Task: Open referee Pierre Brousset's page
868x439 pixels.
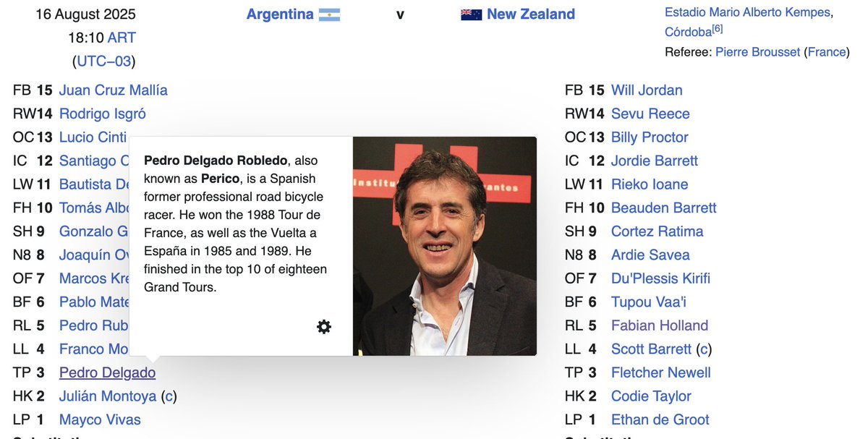Action: pyautogui.click(x=758, y=52)
